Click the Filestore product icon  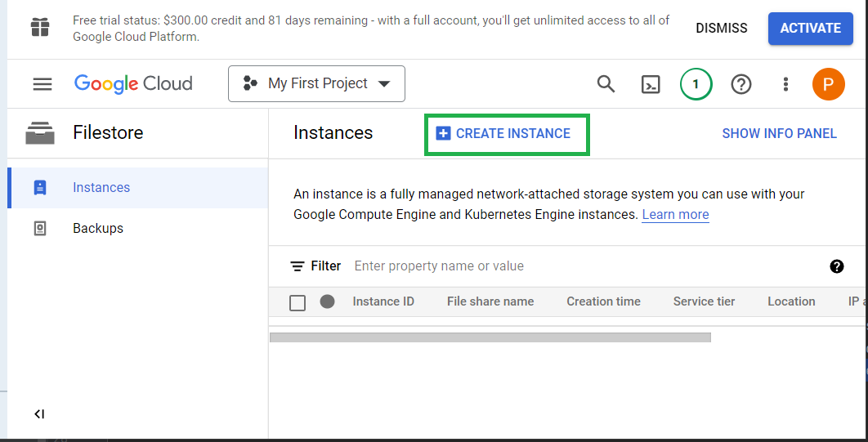40,133
